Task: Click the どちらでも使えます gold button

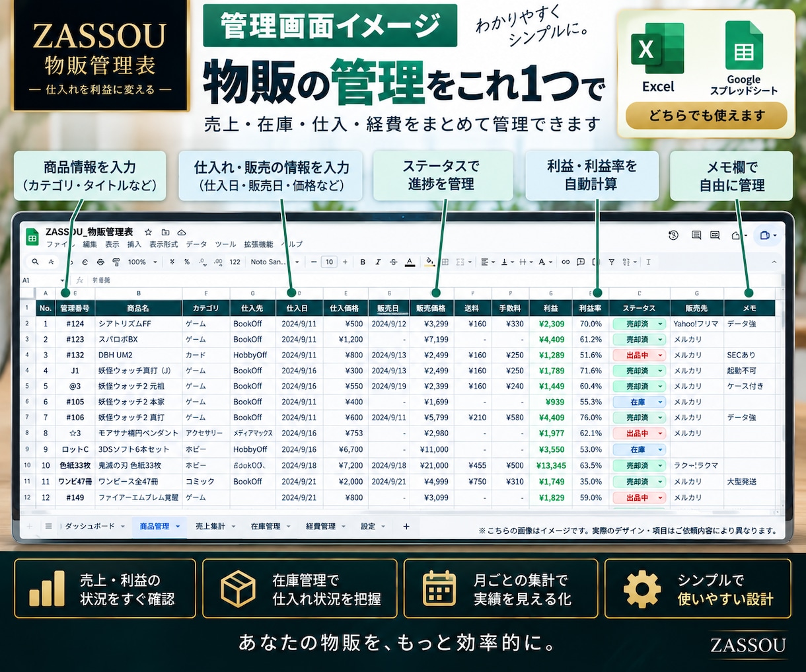Action: (706, 116)
